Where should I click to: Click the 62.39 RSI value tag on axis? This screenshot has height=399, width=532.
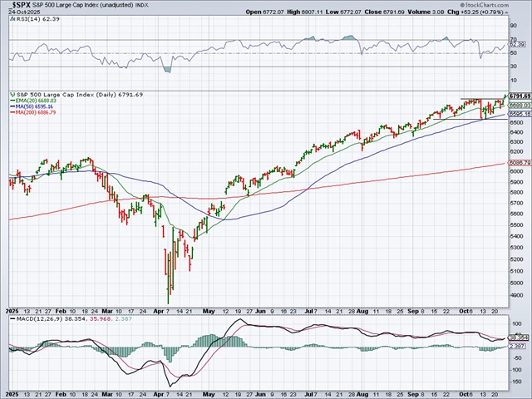[517, 44]
